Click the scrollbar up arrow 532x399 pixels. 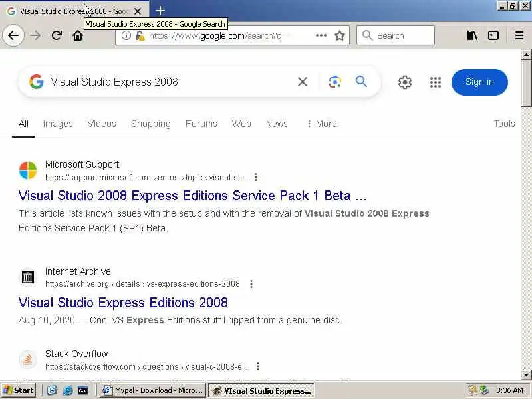pyautogui.click(x=526, y=55)
